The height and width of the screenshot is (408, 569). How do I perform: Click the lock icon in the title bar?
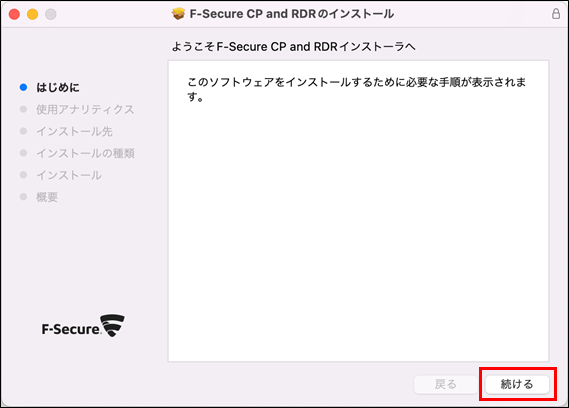(556, 14)
